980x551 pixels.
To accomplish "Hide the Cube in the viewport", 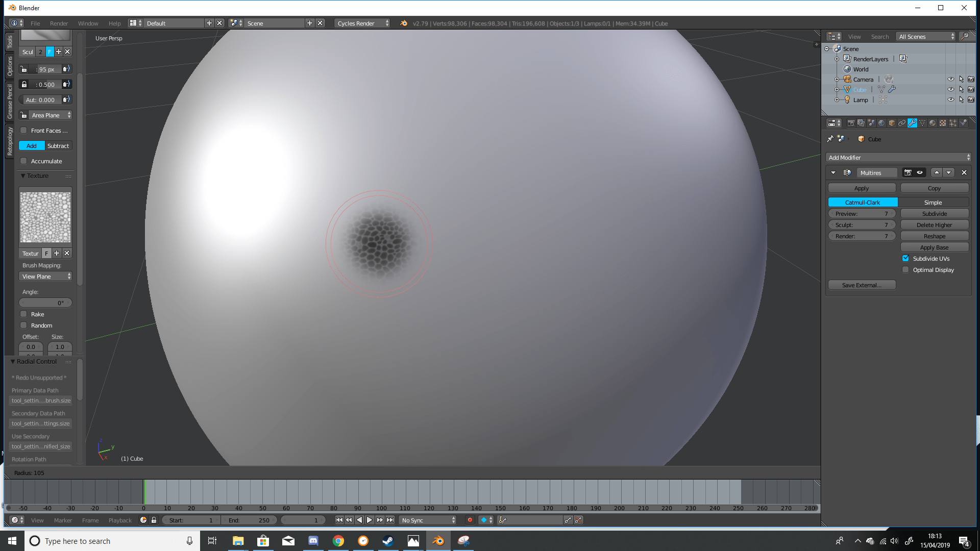I will click(x=951, y=89).
